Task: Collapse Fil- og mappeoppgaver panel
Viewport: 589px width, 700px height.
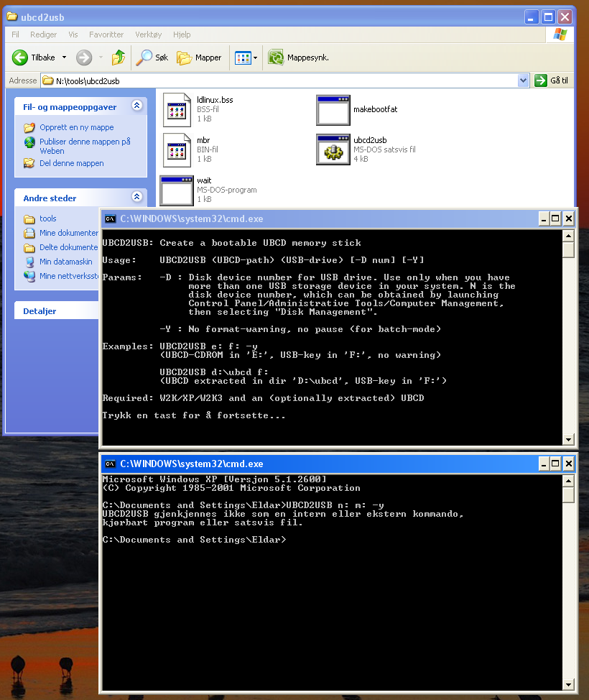Action: (x=137, y=106)
